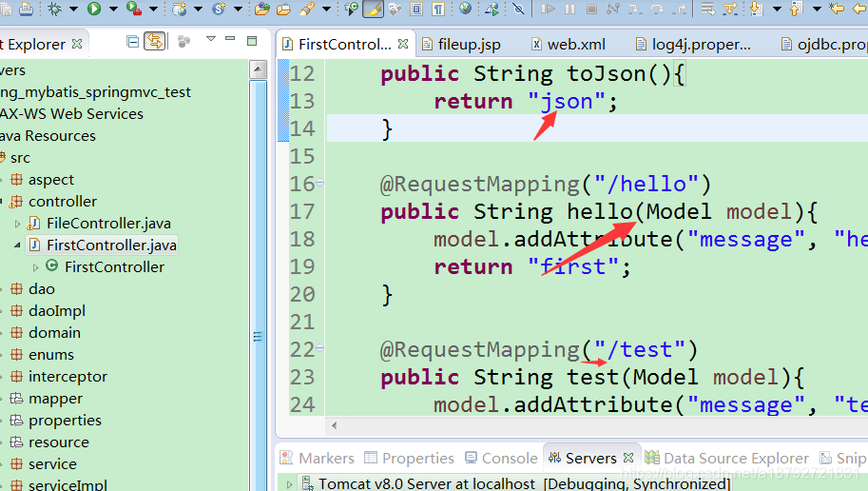
Task: Open the Next Annotation dropdown arrow
Action: point(777,9)
